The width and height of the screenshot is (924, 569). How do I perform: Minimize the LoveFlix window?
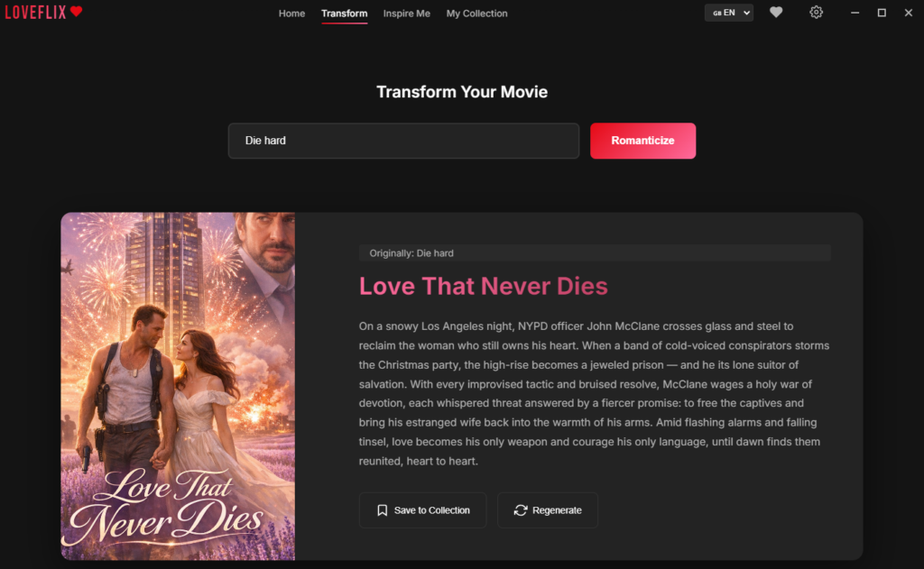click(x=855, y=13)
